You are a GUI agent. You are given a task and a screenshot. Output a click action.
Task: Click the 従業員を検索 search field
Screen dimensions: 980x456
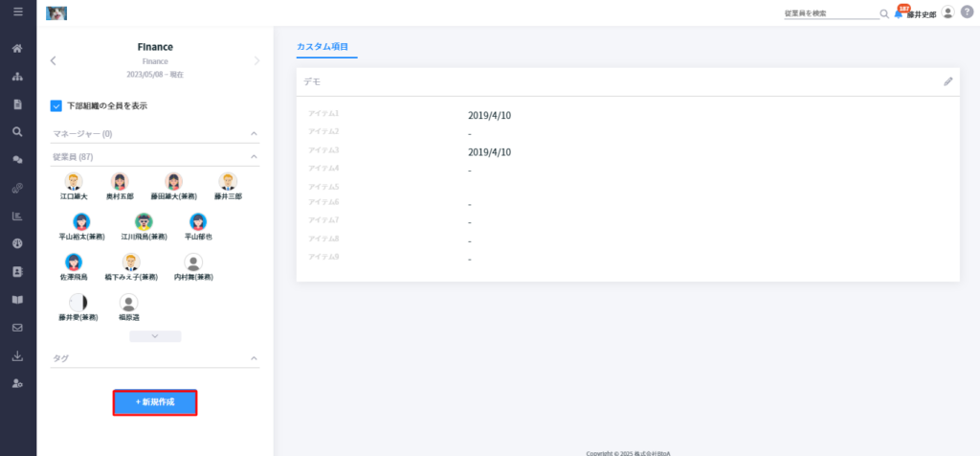(x=832, y=13)
